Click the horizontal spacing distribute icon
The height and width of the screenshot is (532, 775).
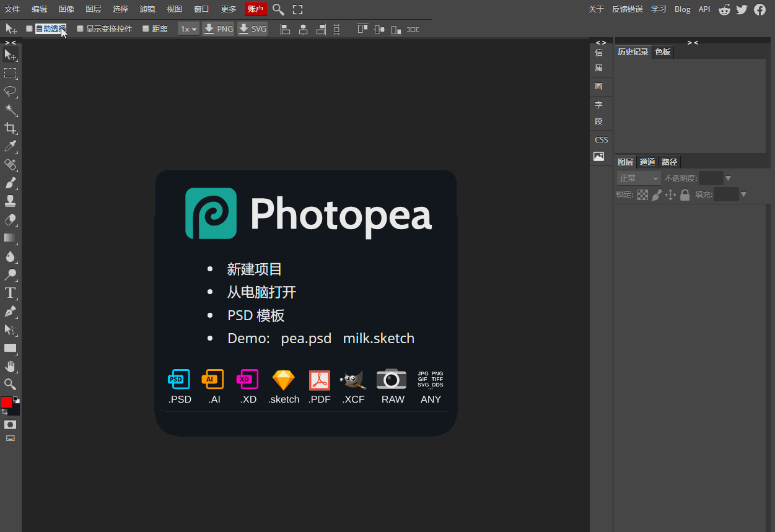coord(413,29)
